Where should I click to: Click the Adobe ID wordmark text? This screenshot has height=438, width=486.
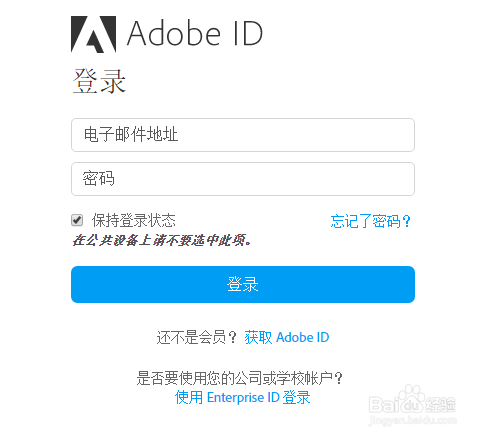(x=195, y=33)
